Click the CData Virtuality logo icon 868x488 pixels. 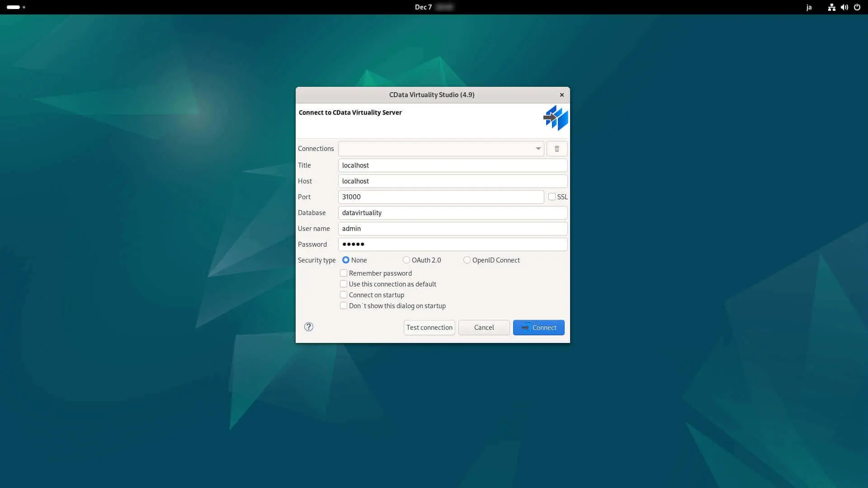point(556,118)
